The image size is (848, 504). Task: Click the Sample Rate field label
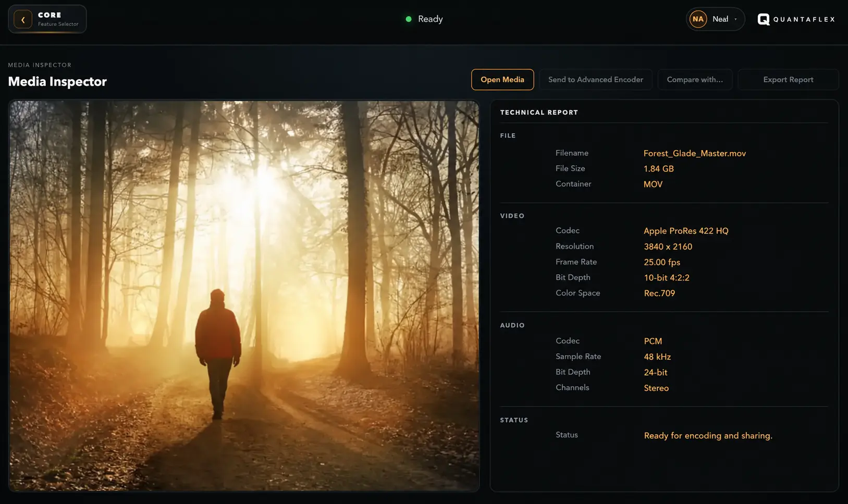tap(578, 357)
